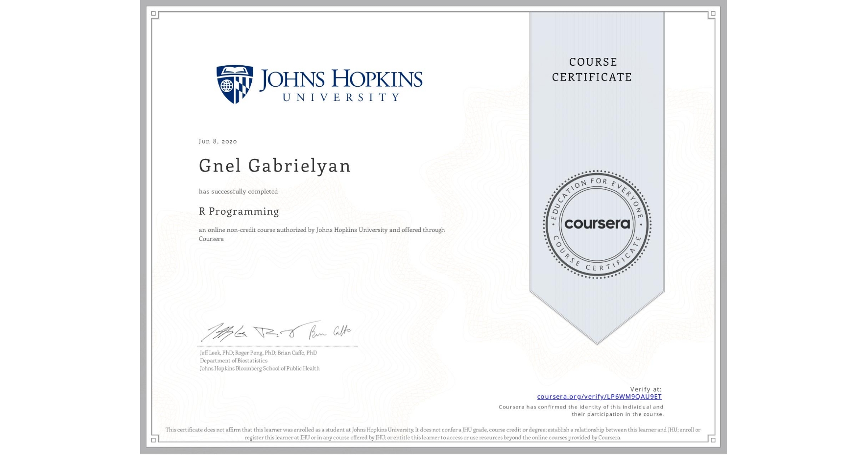Click 'Johns Hopkins Bloomberg School of Public Health'
868x455 pixels.
260,369
